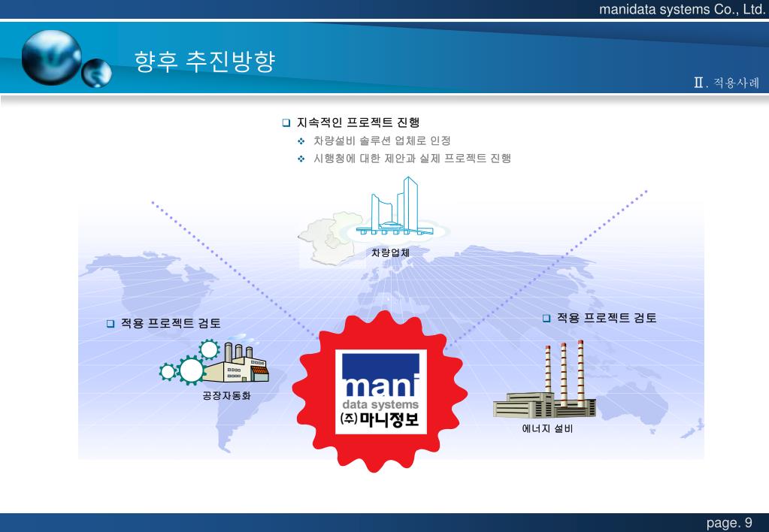Screen dimensions: 769x532
Task: Click the 공장자동화 label
Action: coord(226,396)
